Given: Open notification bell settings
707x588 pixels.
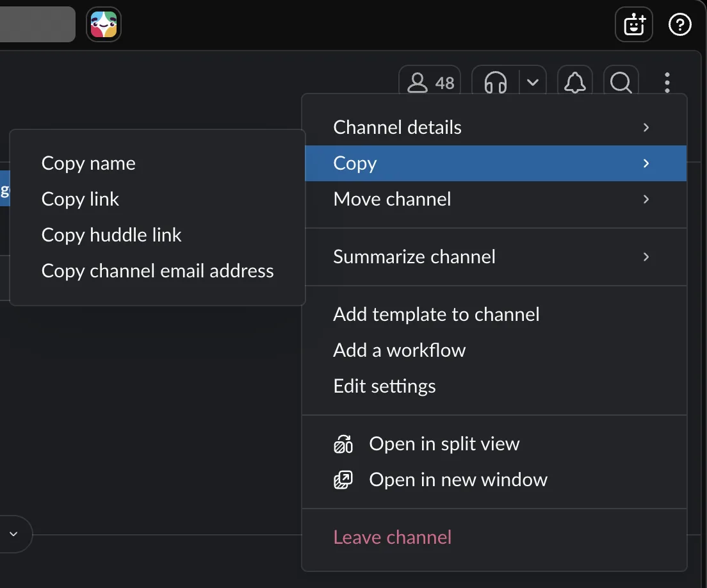Looking at the screenshot, I should pyautogui.click(x=575, y=83).
